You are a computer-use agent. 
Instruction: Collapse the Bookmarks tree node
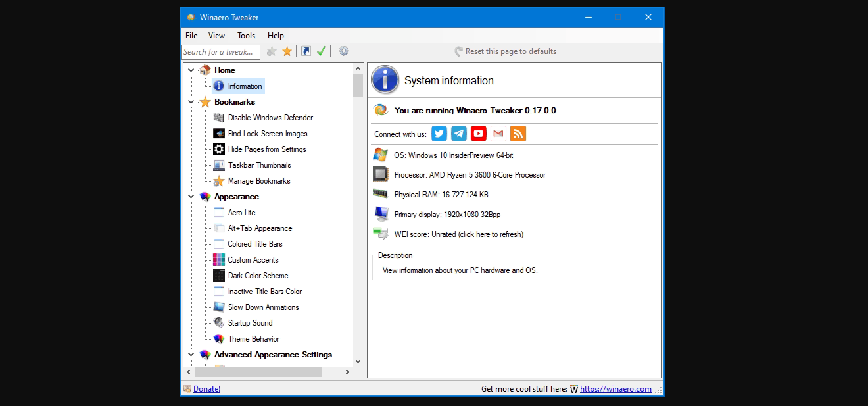191,102
